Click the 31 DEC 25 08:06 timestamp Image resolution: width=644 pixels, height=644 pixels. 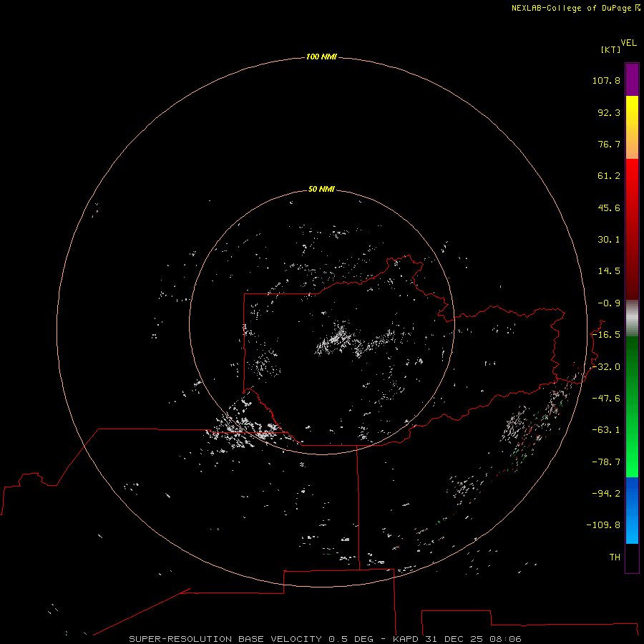click(473, 639)
